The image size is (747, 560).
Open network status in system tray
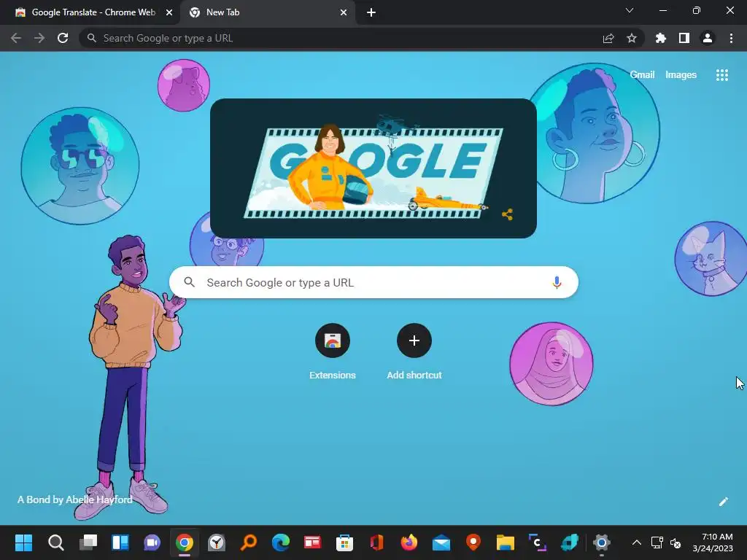coord(657,542)
